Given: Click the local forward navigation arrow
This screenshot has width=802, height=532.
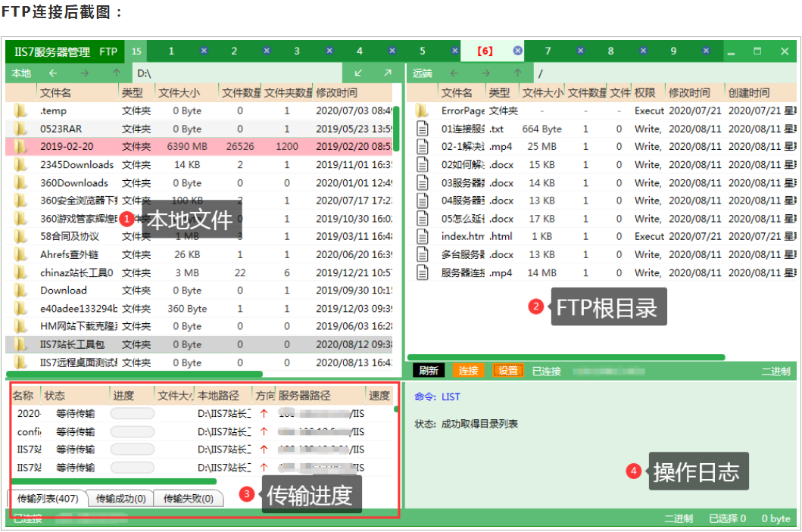Looking at the screenshot, I should pyautogui.click(x=83, y=73).
